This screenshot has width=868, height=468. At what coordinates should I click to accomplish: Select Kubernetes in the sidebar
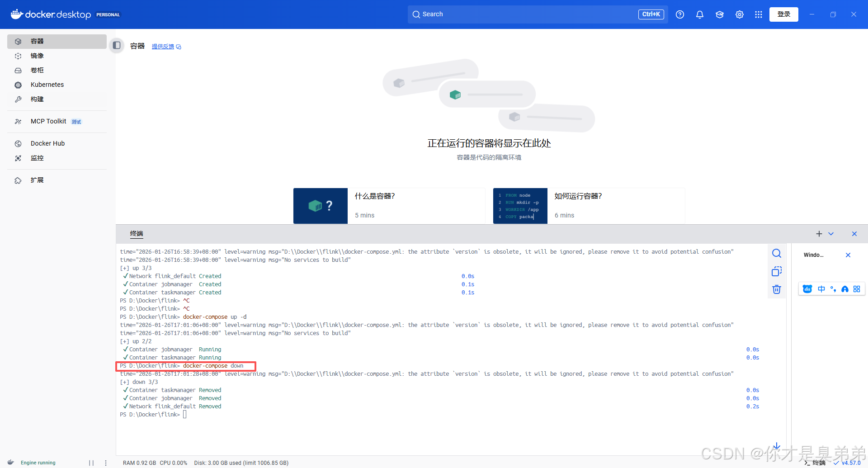pyautogui.click(x=57, y=85)
